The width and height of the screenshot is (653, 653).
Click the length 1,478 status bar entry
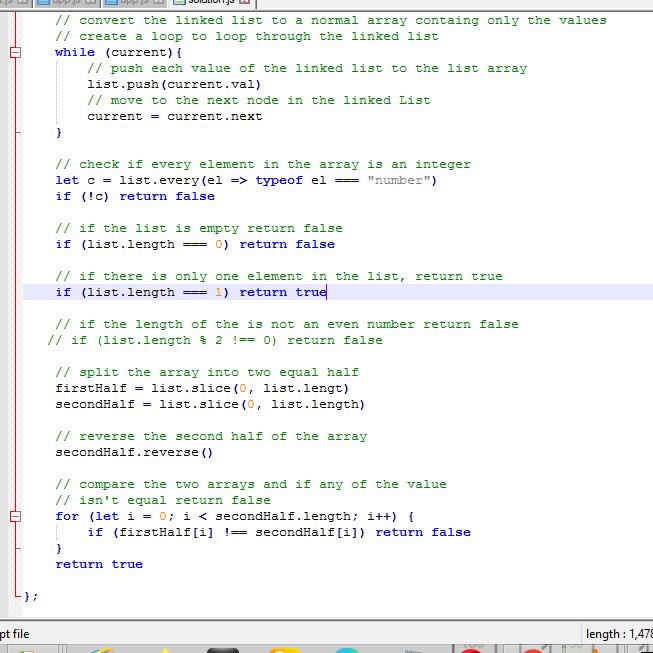(619, 634)
